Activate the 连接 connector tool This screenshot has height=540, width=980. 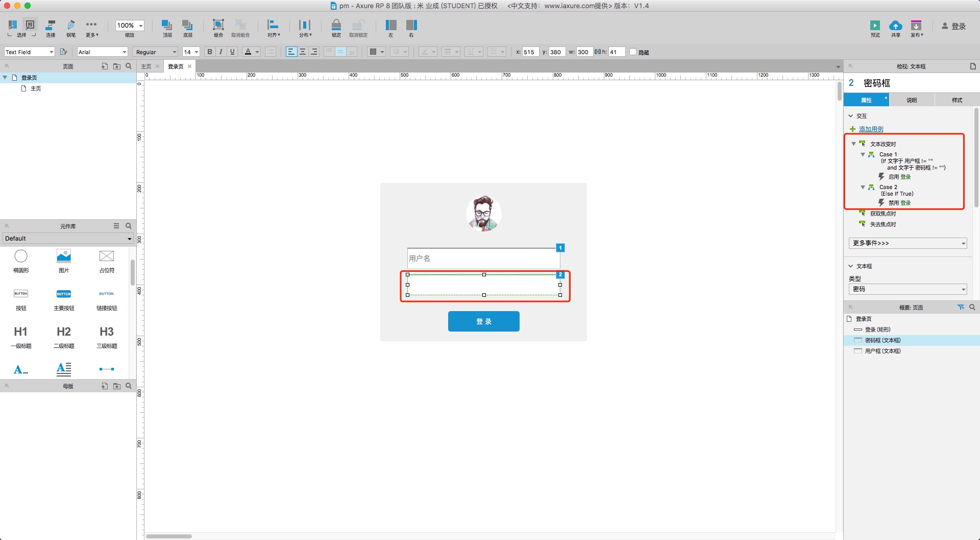click(51, 28)
